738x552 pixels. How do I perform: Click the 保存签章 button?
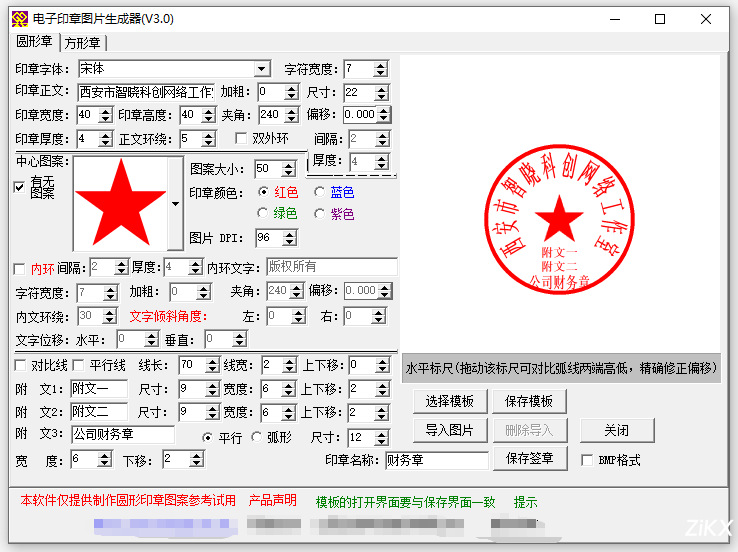[x=529, y=459]
